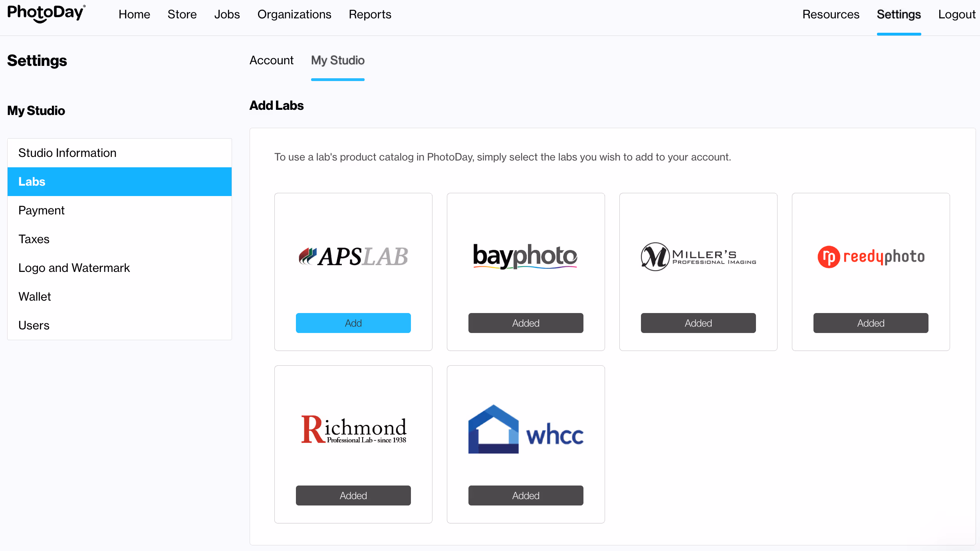Click the reedyphoto logo
This screenshot has height=551, width=980.
pyautogui.click(x=871, y=257)
